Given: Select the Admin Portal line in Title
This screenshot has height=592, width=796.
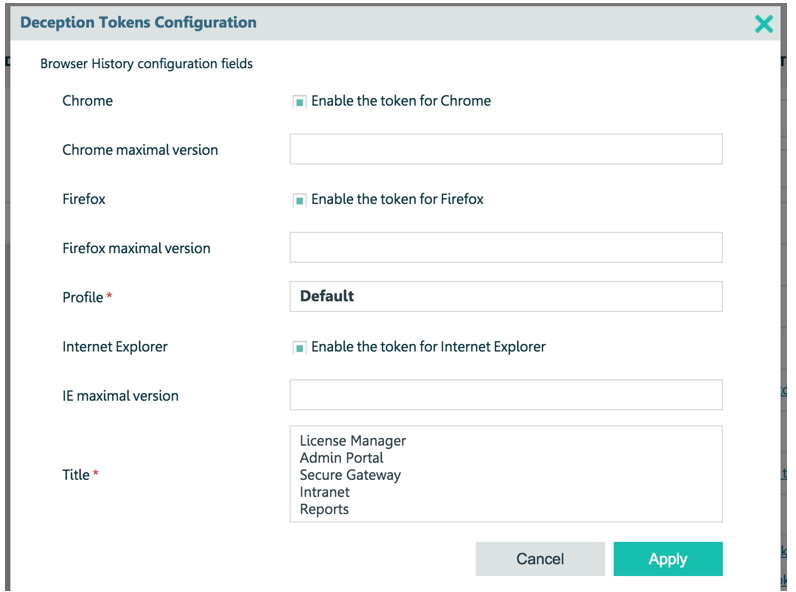Looking at the screenshot, I should pos(341,457).
